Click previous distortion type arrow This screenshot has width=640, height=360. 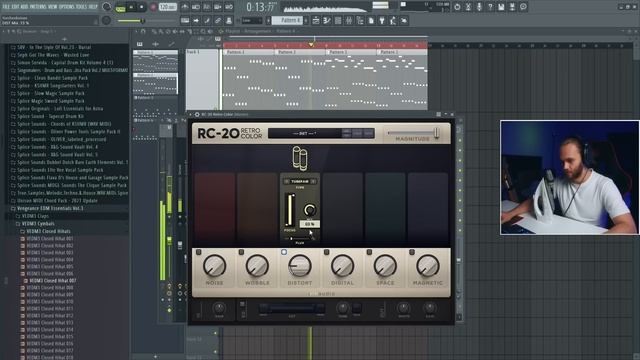pyautogui.click(x=287, y=181)
